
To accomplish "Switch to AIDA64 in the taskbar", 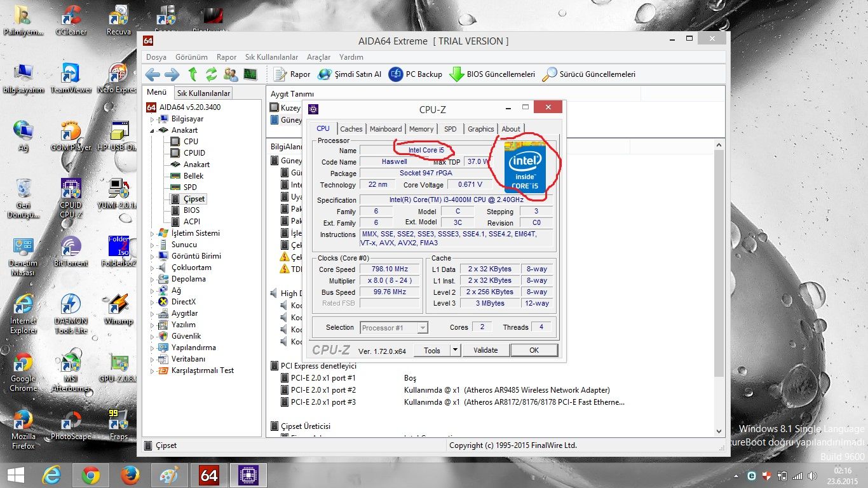I will click(x=209, y=475).
